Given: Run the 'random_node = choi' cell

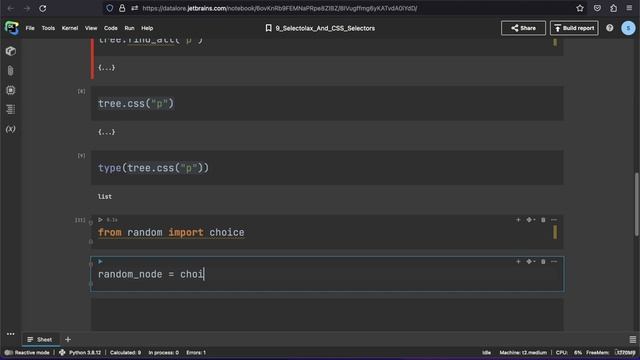Looking at the screenshot, I should click(x=100, y=261).
